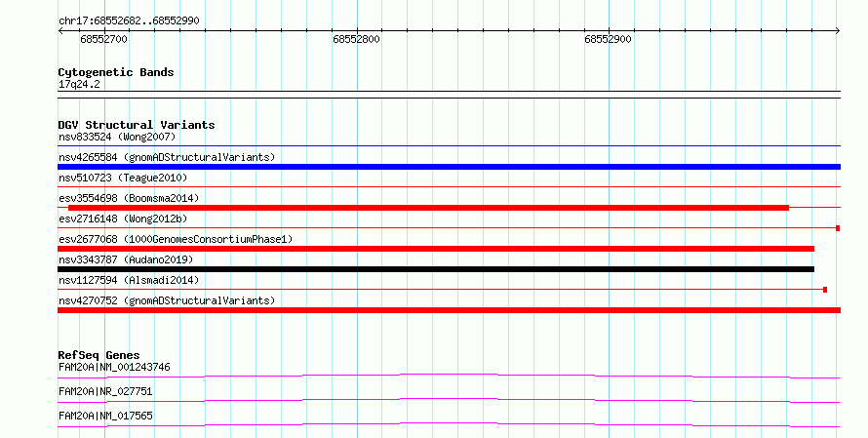
Task: Open gene FAM20A|NM_001243746 label
Action: click(114, 367)
